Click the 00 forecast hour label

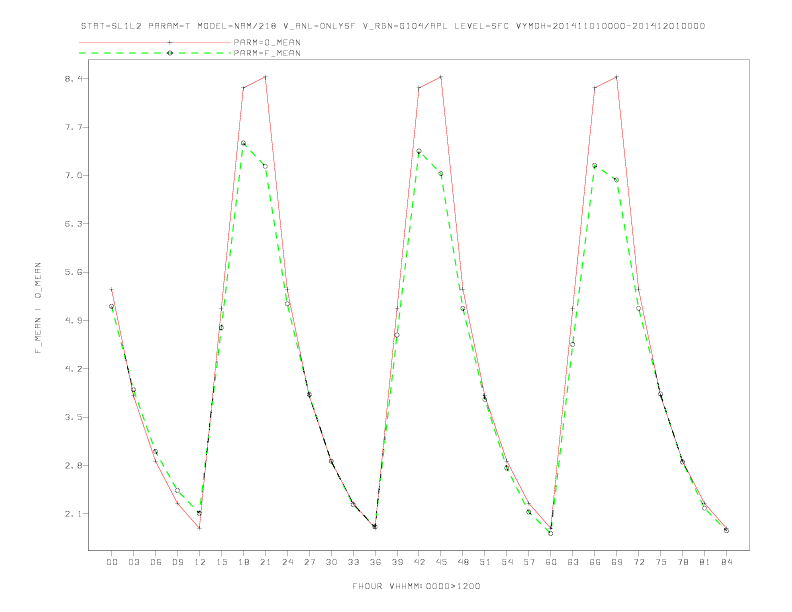112,562
